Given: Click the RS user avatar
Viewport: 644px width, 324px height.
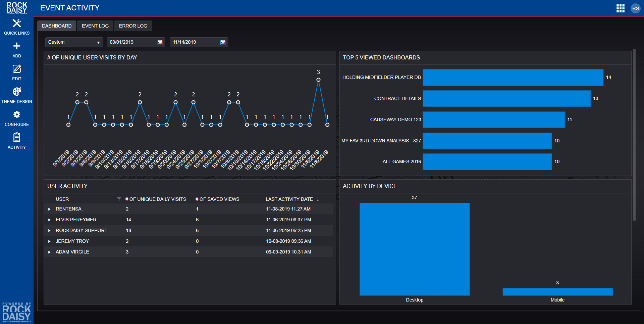Looking at the screenshot, I should (636, 8).
